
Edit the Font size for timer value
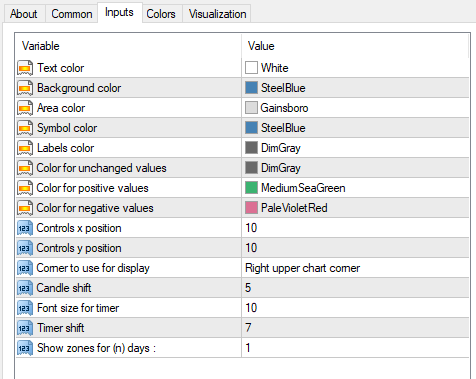(355, 308)
